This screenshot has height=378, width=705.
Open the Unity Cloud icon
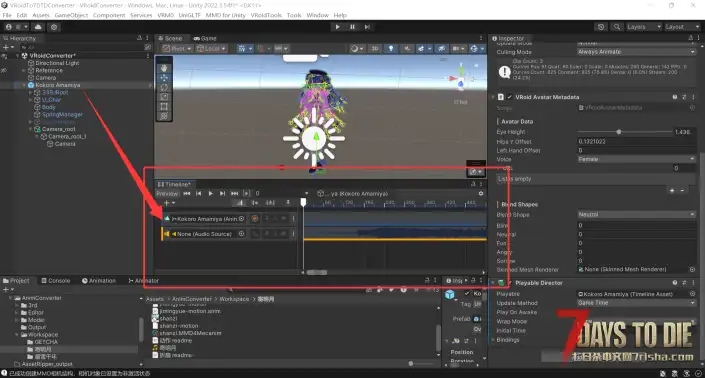pyautogui.click(x=38, y=27)
